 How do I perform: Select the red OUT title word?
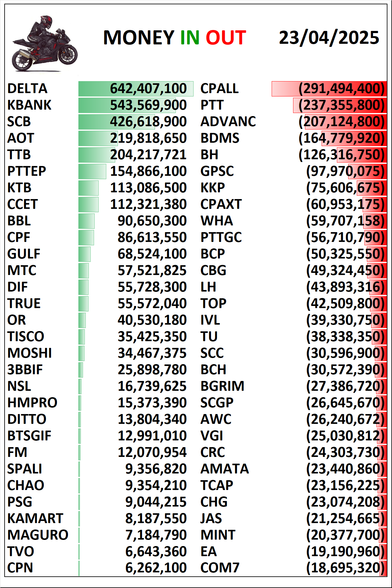pyautogui.click(x=226, y=38)
